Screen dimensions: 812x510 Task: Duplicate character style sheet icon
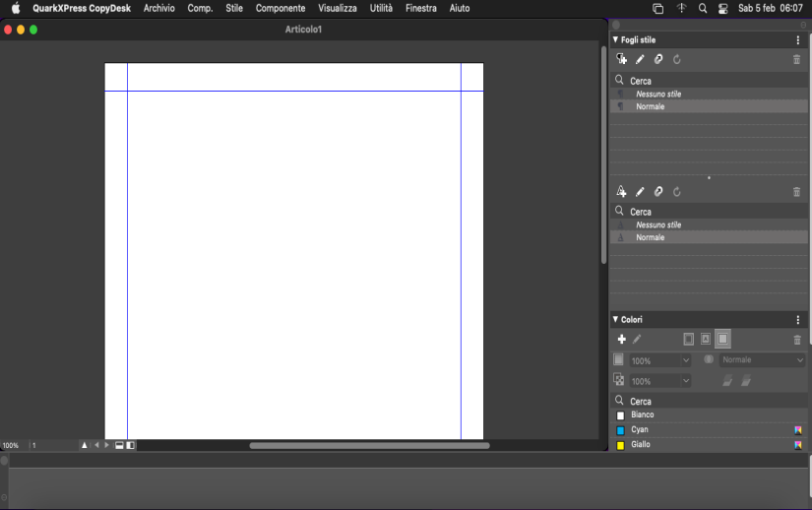pos(658,192)
